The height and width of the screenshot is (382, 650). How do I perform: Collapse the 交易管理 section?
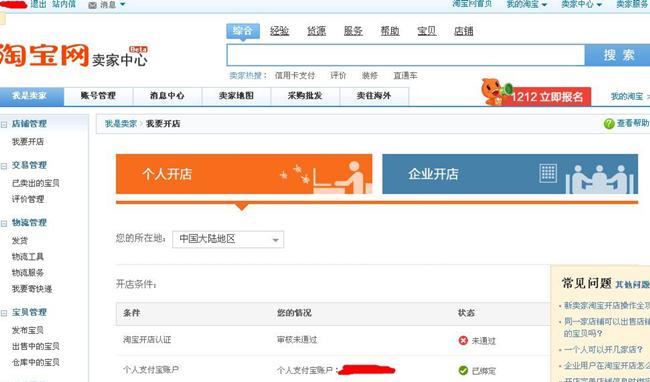coord(4,166)
